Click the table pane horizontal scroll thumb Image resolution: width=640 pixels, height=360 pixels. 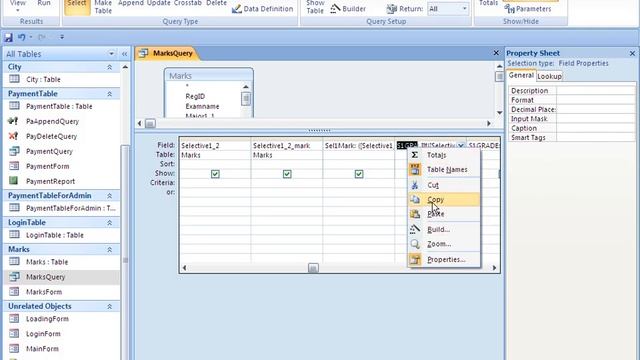tap(150, 123)
